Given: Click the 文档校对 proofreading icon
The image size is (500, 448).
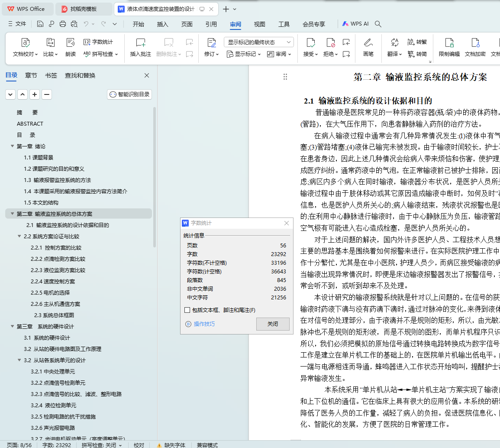Looking at the screenshot, I should tap(26, 42).
